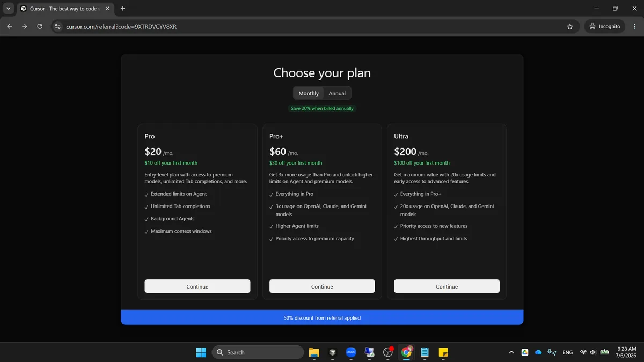Open the Incognito indicator button

[x=604, y=26]
